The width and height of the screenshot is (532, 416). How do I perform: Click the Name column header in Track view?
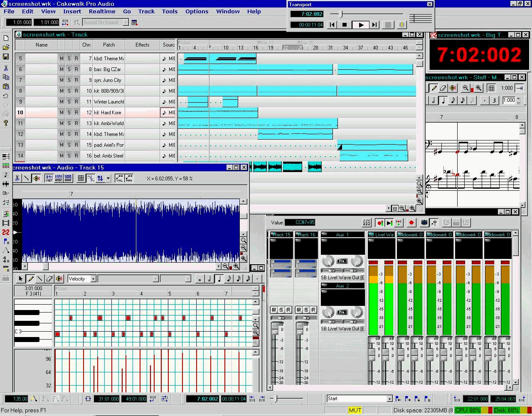(42, 45)
